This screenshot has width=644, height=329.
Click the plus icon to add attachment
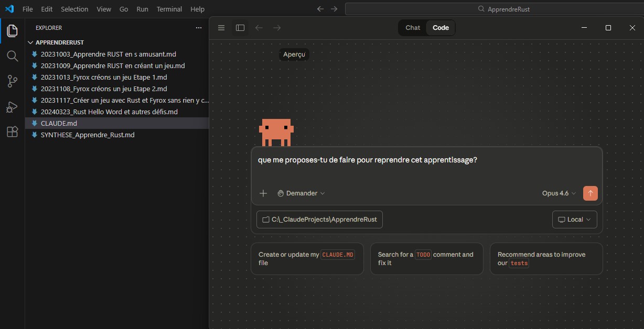click(263, 193)
